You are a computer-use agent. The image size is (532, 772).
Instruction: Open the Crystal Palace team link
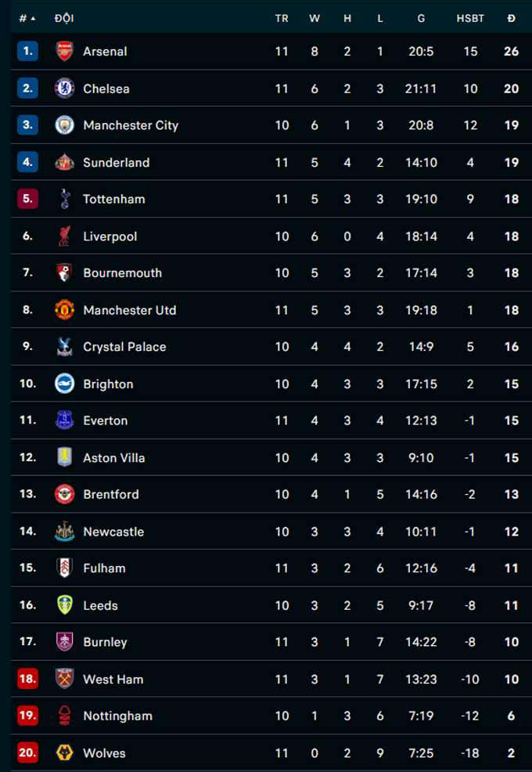124,347
